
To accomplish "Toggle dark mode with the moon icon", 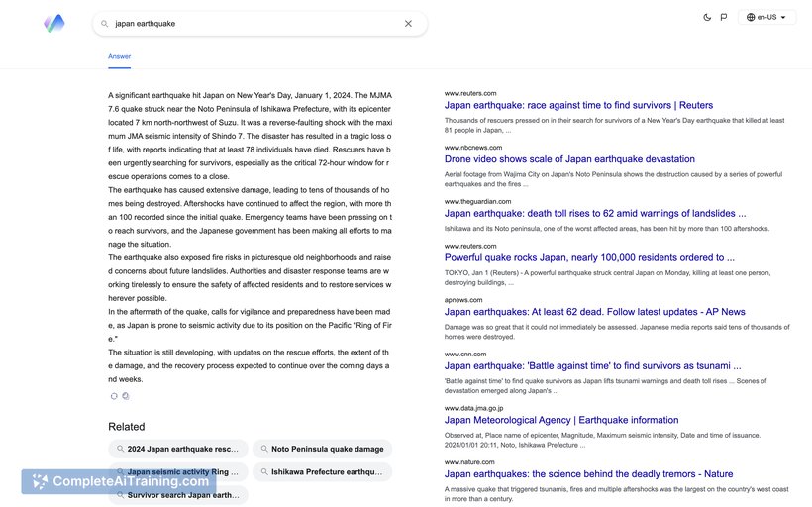I will tap(707, 17).
